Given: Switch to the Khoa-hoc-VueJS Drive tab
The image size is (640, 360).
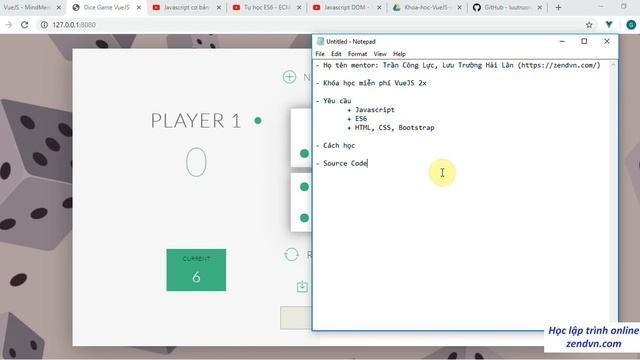Looking at the screenshot, I should [x=427, y=7].
